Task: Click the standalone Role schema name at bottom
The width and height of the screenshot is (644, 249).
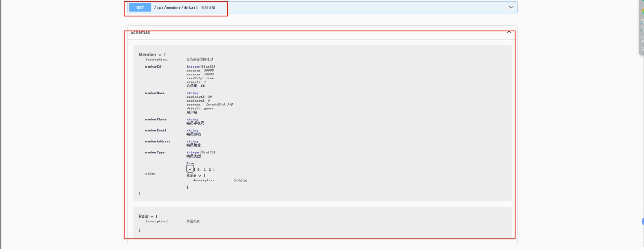Action: [x=143, y=216]
